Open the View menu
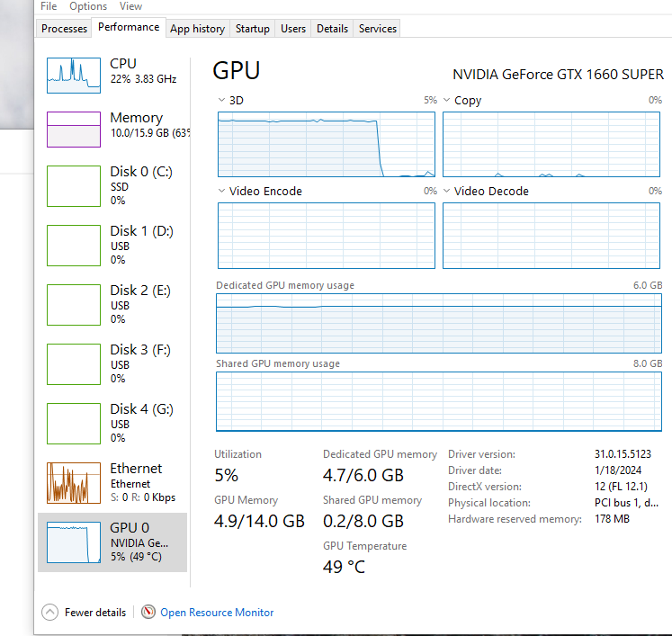 pos(130,6)
